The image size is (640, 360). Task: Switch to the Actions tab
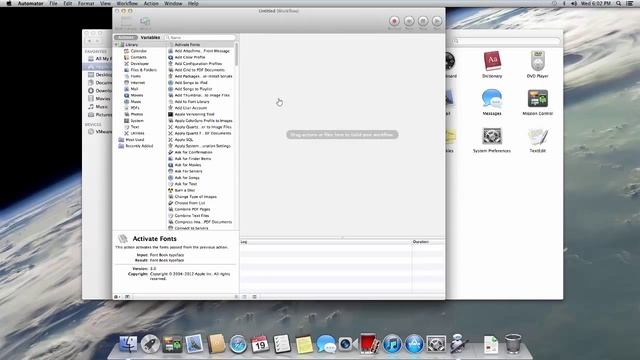(126, 37)
